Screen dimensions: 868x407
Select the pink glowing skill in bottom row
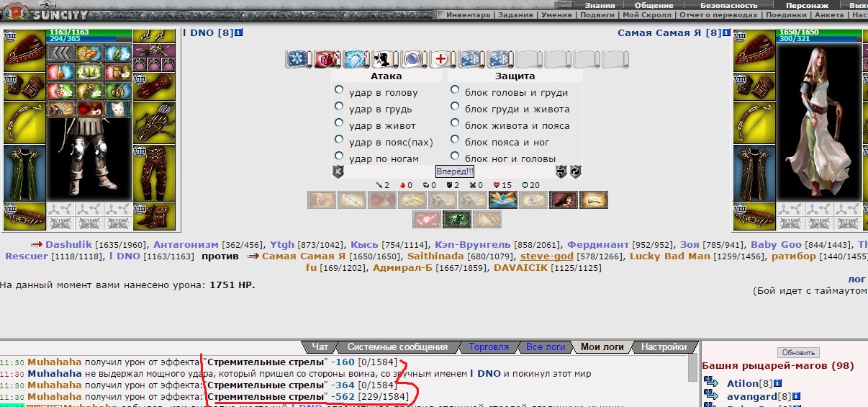pos(427,219)
